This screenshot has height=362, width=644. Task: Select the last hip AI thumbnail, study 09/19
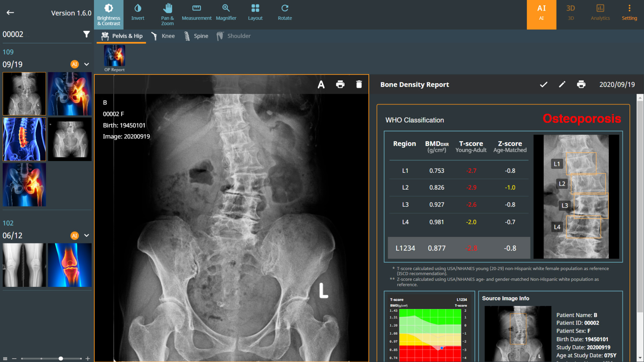pos(24,185)
